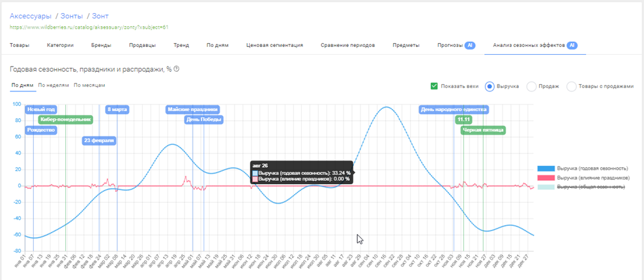Toggle red влияние праздников legend swatch
This screenshot has height=280, width=644.
[546, 178]
